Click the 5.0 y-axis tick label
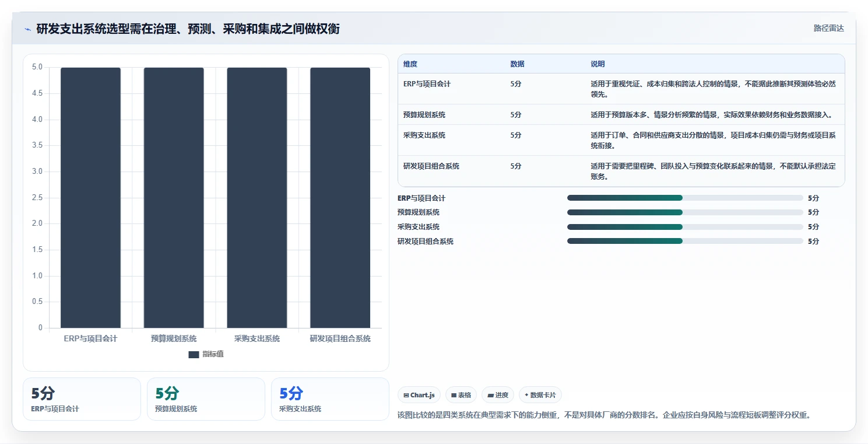This screenshot has height=444, width=868. click(x=37, y=67)
